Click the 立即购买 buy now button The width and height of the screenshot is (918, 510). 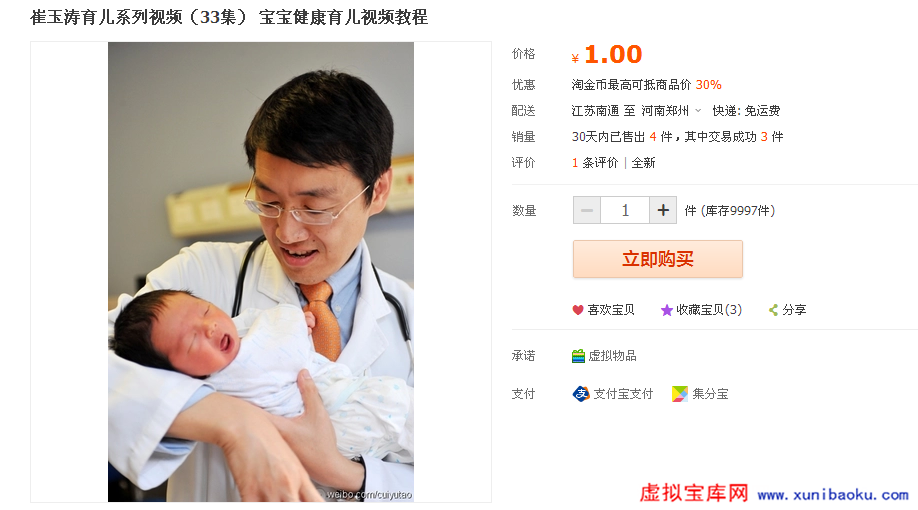657,259
